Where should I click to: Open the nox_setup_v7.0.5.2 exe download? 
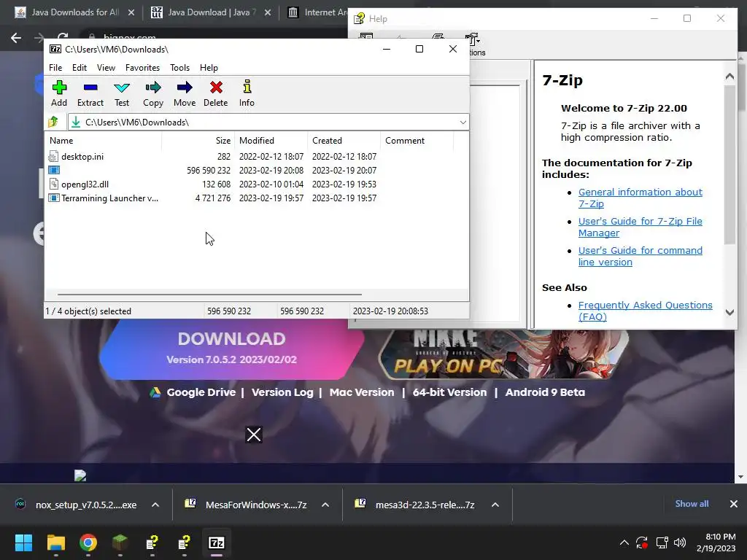click(x=76, y=505)
